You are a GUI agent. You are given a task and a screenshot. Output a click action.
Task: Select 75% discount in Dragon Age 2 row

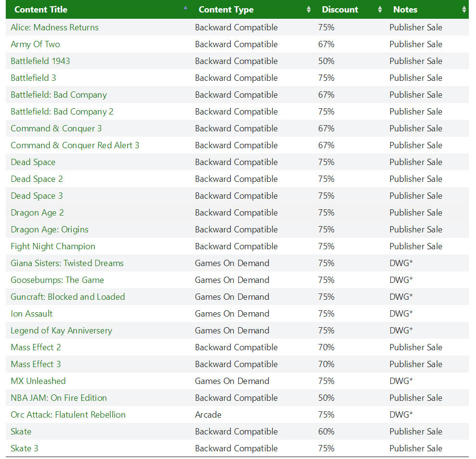point(326,213)
